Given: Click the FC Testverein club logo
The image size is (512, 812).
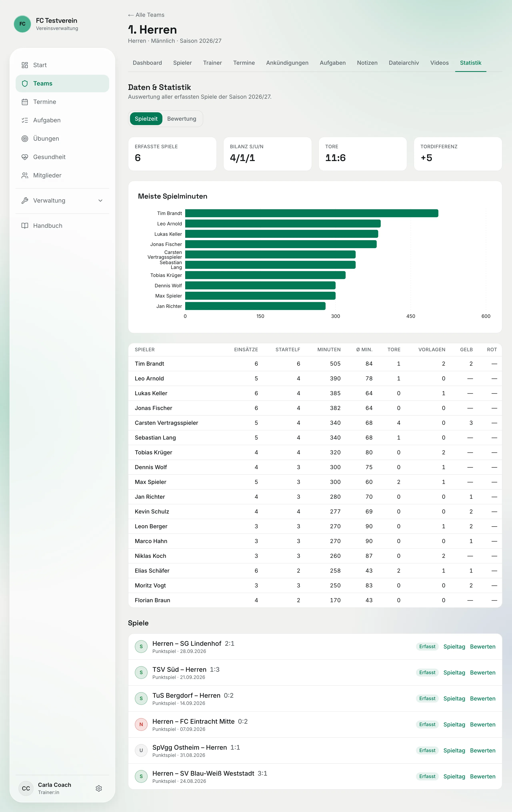Looking at the screenshot, I should point(22,24).
